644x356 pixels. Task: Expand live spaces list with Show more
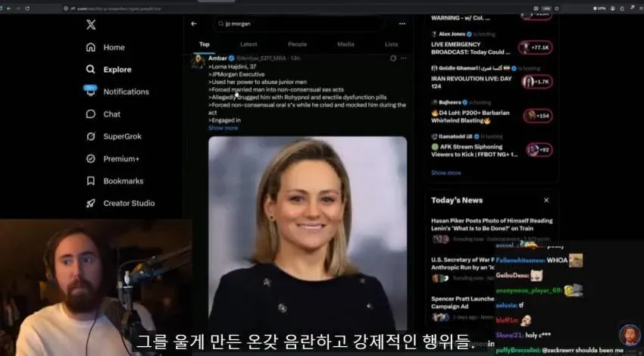coord(446,173)
